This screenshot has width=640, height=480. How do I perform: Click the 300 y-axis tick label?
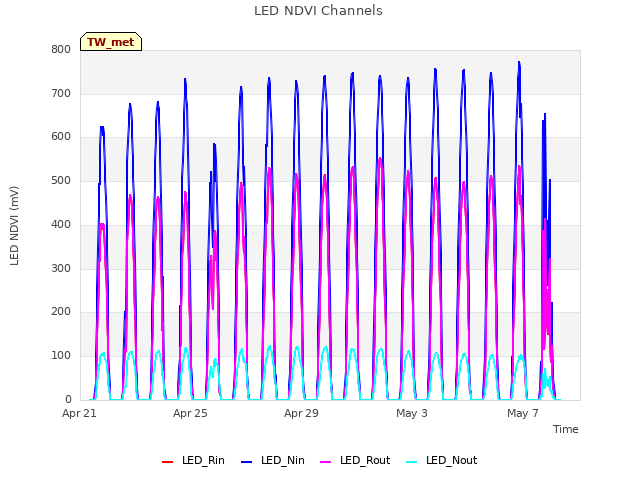[x=61, y=269]
